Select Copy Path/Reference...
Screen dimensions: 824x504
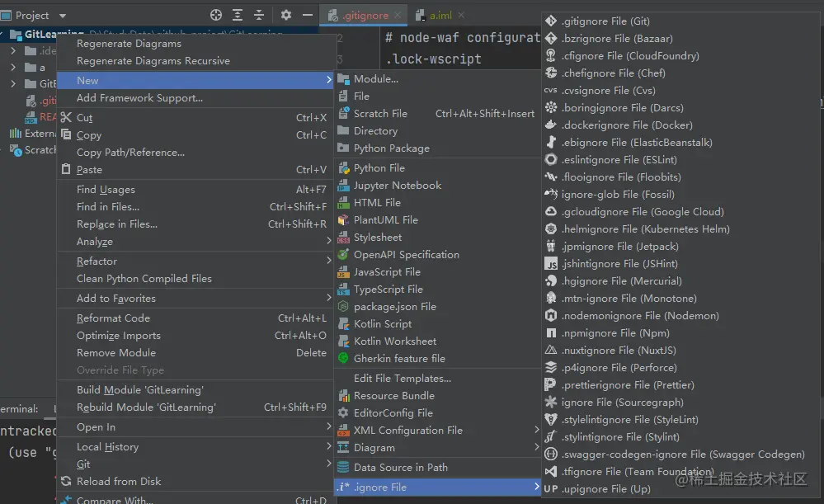pyautogui.click(x=195, y=153)
